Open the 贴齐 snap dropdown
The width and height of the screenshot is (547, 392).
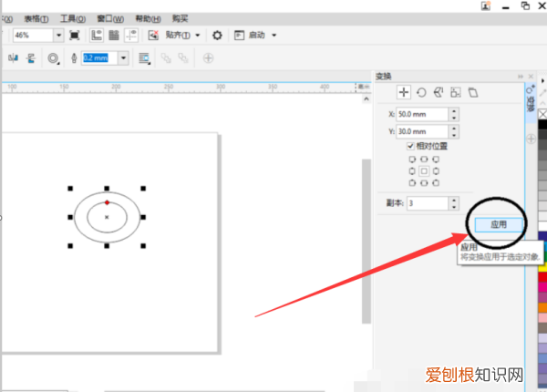tap(197, 36)
